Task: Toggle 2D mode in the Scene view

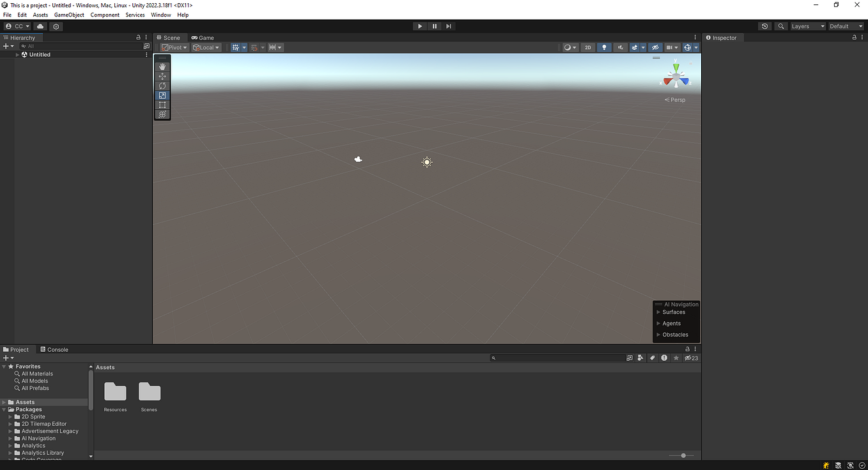Action: [587, 47]
